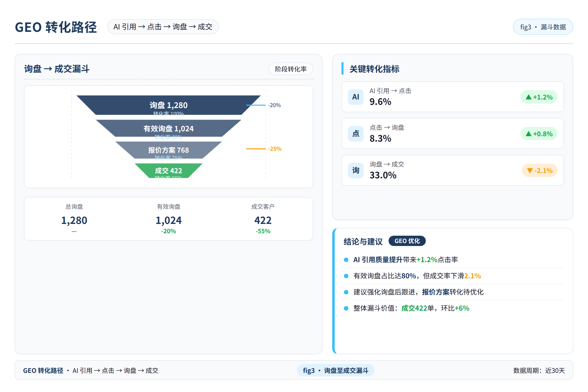The width and height of the screenshot is (588, 392).
Task: Click the green +0.8% trend badge
Action: click(539, 134)
